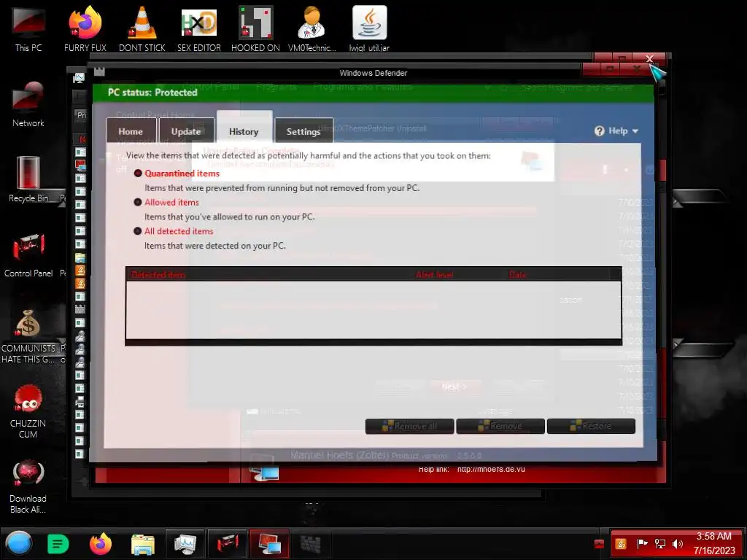The width and height of the screenshot is (747, 560).
Task: Open the Action Center flag tray icon
Action: 642,544
